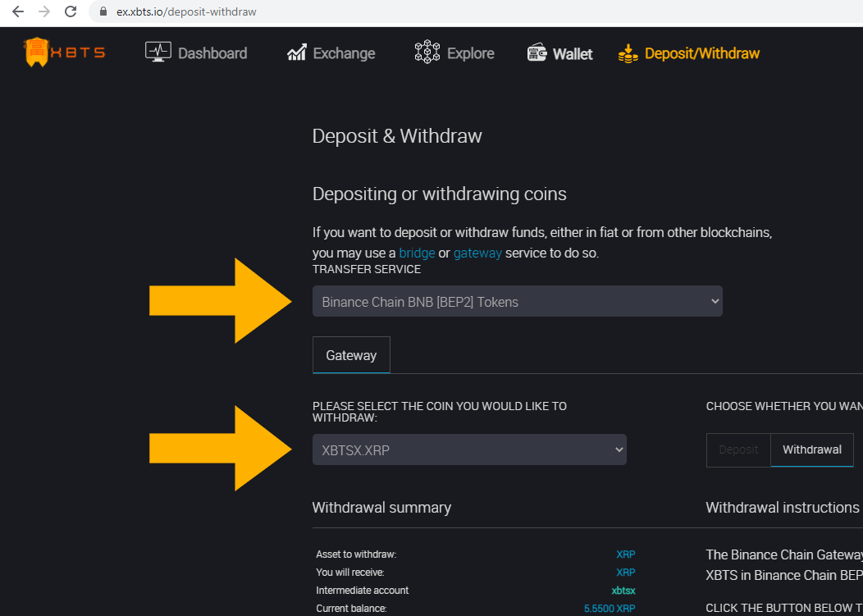Screen dimensions: 863x616
Task: Follow the bridge link
Action: pos(418,253)
